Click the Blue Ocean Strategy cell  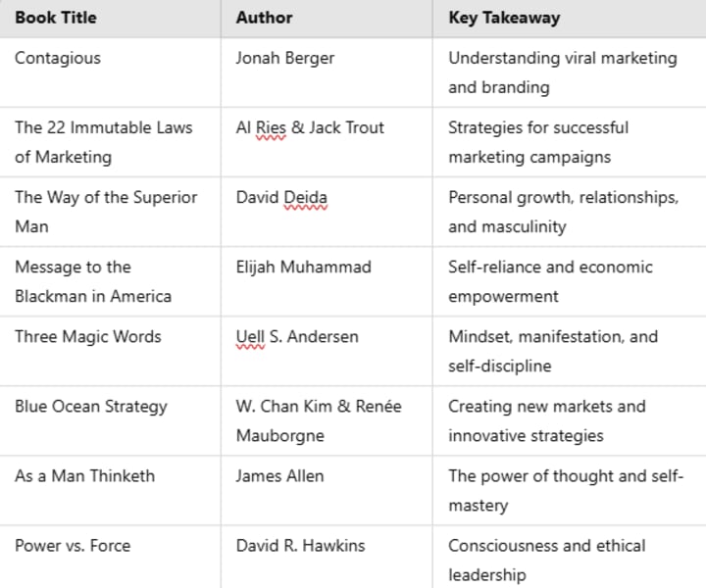110,421
